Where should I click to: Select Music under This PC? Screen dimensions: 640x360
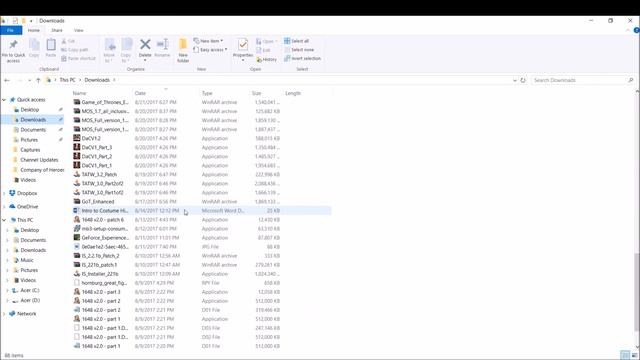[x=27, y=260]
